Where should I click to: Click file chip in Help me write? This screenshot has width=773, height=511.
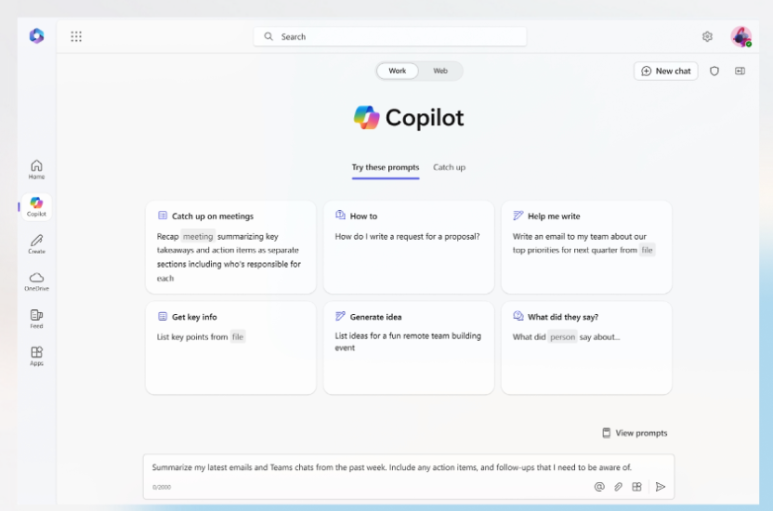(x=647, y=250)
